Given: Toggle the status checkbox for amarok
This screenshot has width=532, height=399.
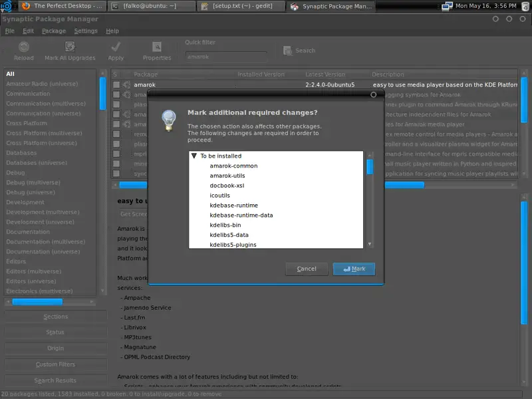Looking at the screenshot, I should click(116, 85).
